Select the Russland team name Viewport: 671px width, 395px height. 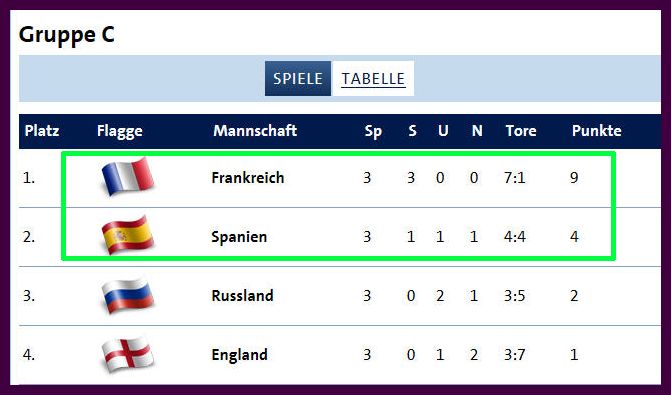click(242, 296)
